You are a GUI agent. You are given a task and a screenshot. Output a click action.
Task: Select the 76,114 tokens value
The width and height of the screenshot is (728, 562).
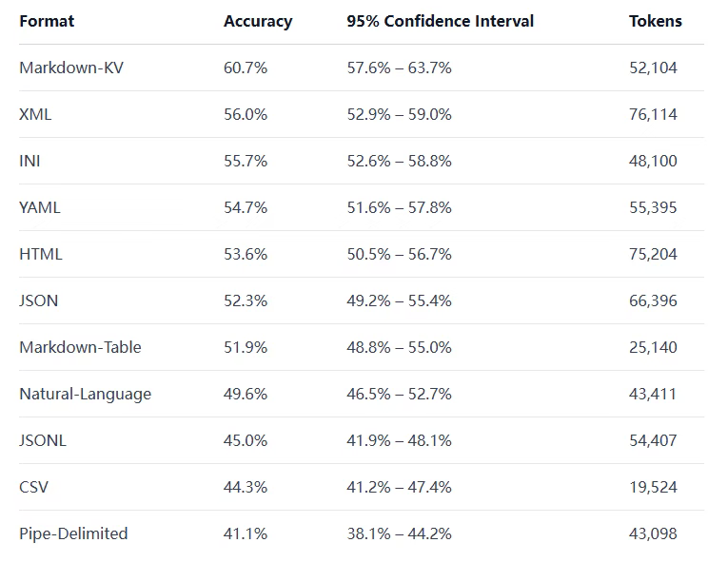click(653, 114)
